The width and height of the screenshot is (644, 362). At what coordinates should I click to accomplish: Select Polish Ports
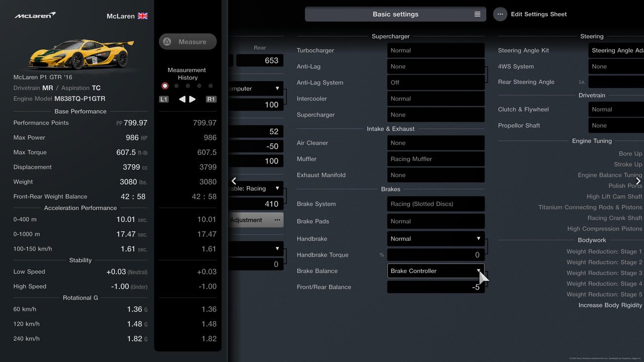(x=625, y=186)
